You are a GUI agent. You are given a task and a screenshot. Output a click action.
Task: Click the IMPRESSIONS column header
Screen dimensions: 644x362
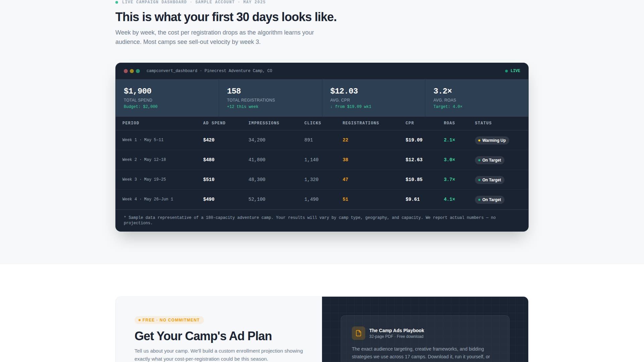264,123
